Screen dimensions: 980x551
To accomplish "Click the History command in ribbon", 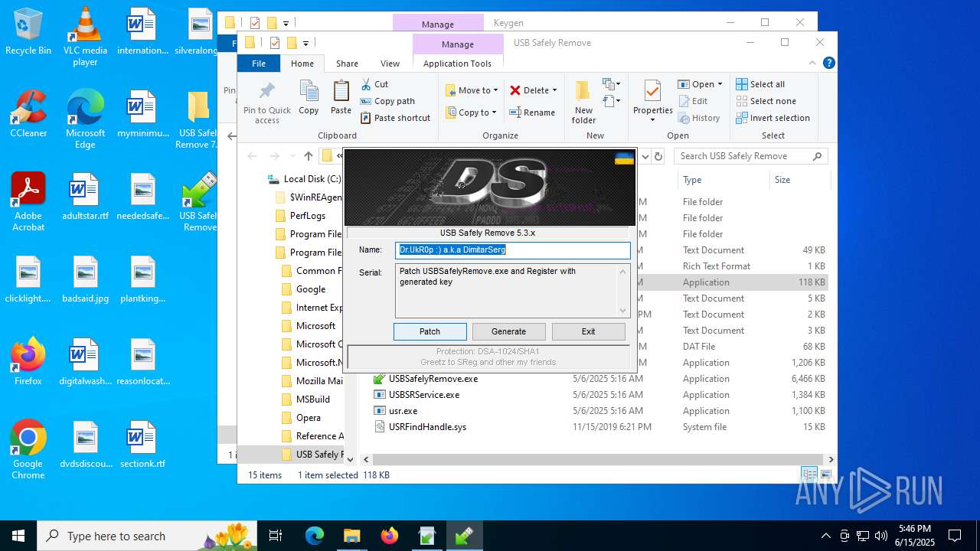I will pyautogui.click(x=699, y=118).
